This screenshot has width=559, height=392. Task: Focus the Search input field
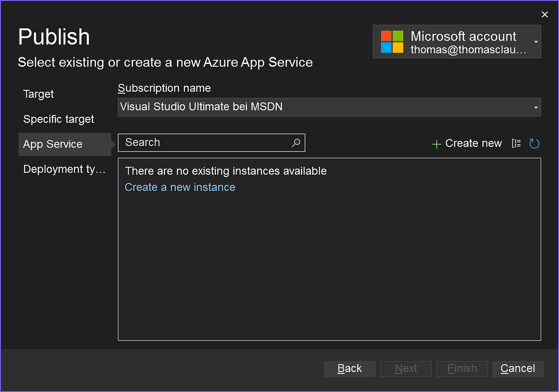tap(211, 143)
